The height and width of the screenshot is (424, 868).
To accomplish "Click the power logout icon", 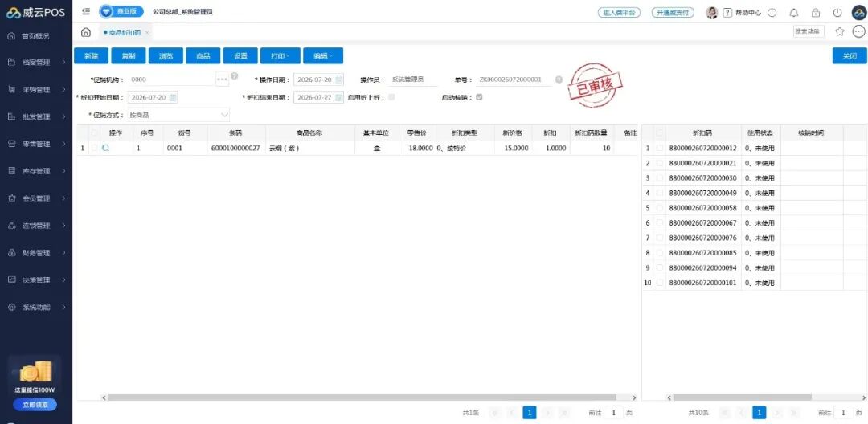I will [x=837, y=13].
